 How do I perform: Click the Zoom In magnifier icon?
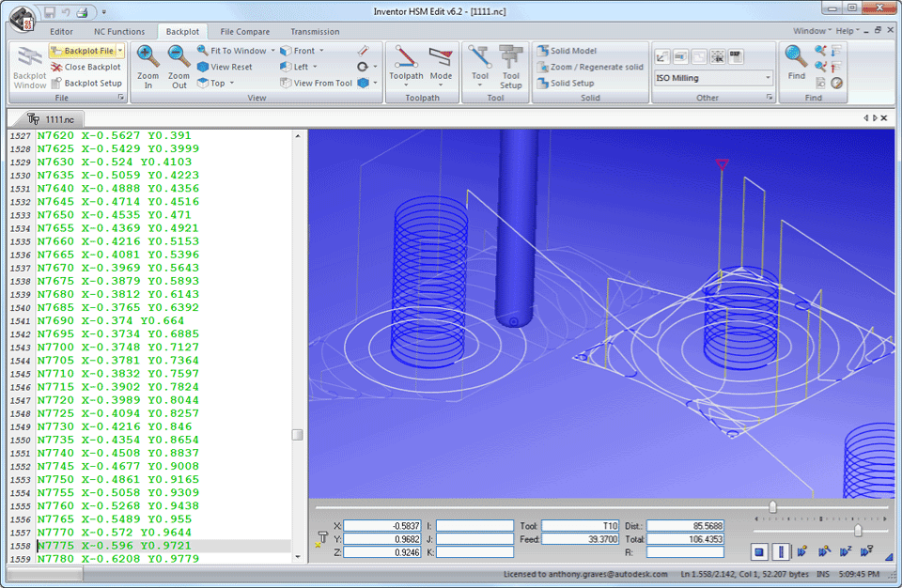148,56
